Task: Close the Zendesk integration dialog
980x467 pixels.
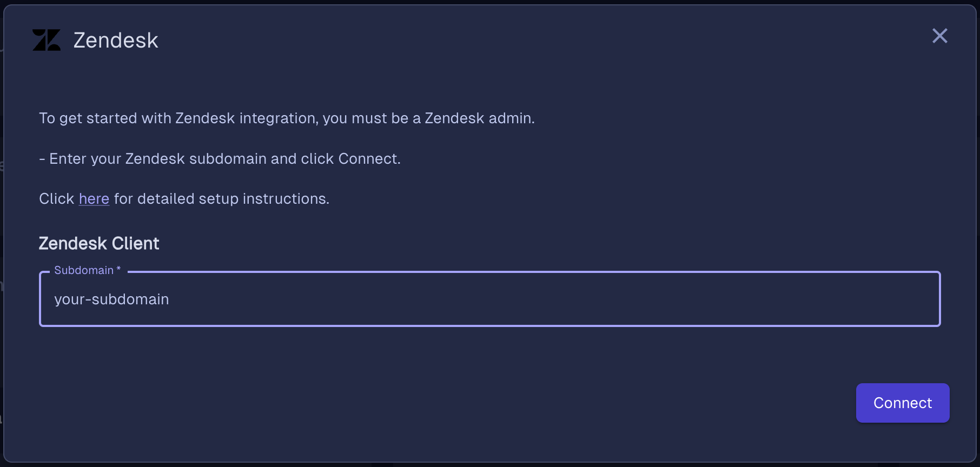Action: point(940,36)
